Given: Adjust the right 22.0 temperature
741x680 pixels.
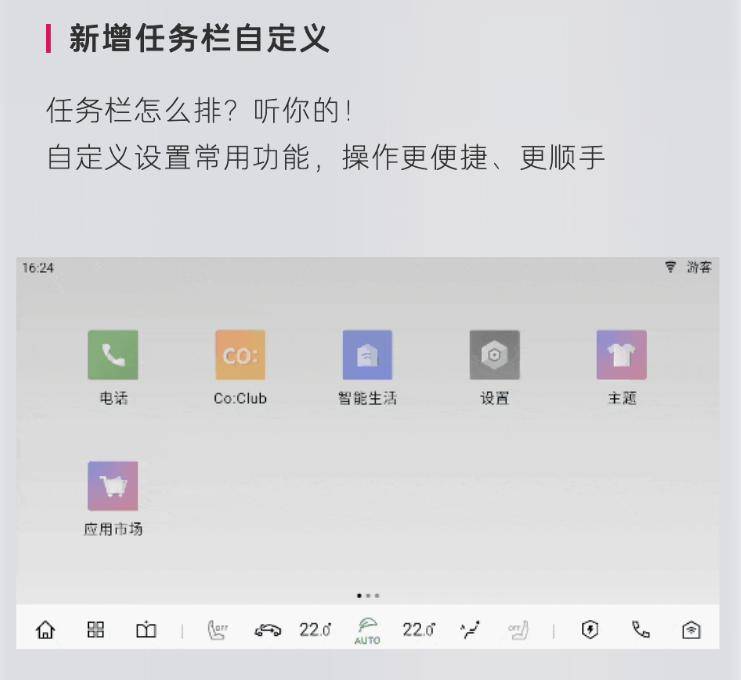Looking at the screenshot, I should [418, 629].
